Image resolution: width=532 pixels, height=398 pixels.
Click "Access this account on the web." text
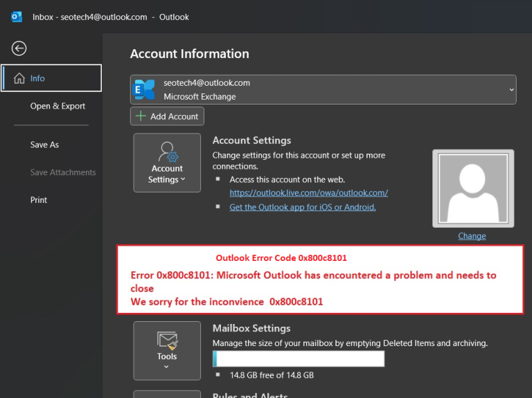287,180
